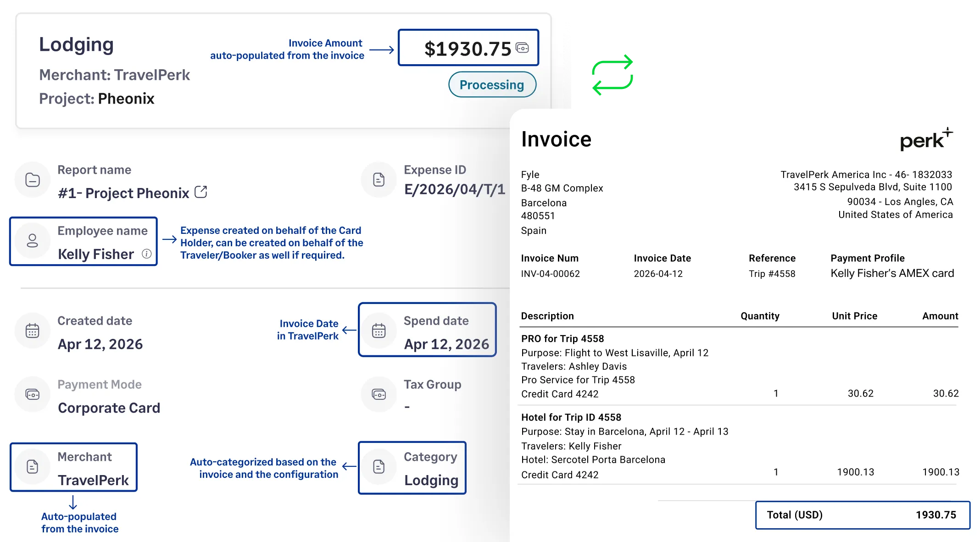
Task: Click the Merchant document icon
Action: point(32,467)
